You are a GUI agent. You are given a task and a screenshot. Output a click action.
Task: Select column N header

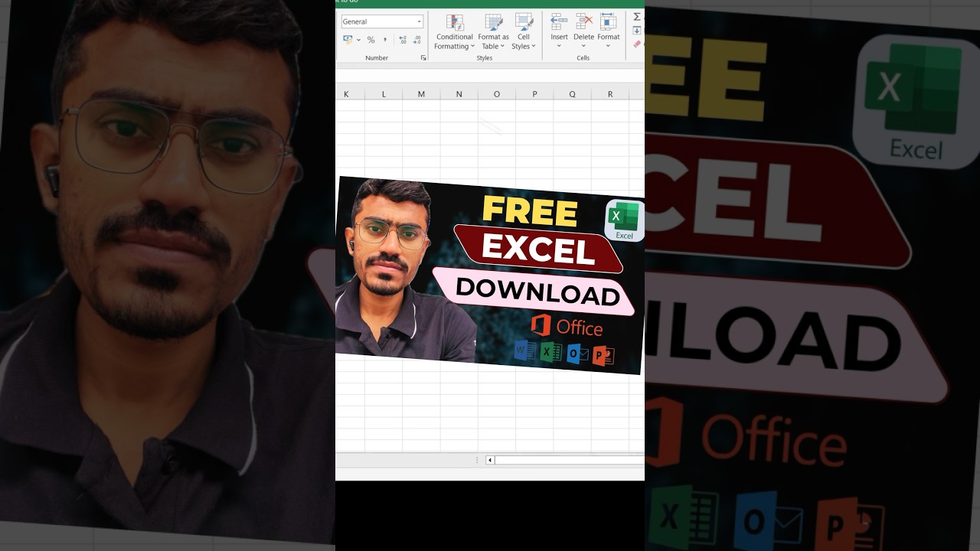pyautogui.click(x=459, y=94)
